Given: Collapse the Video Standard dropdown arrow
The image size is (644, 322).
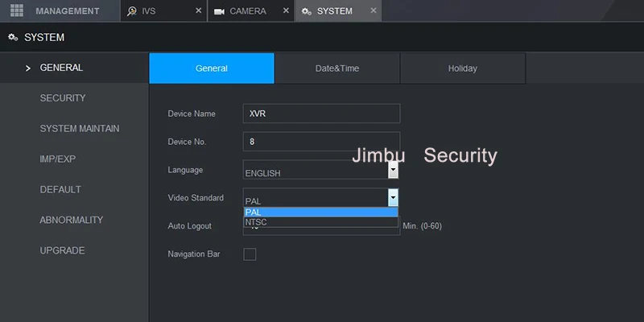Looking at the screenshot, I should (x=393, y=198).
